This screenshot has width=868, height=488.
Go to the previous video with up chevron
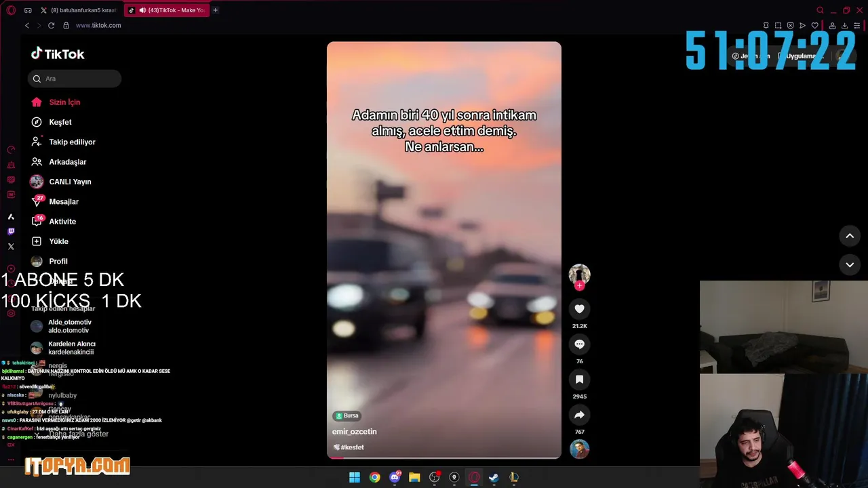(850, 236)
